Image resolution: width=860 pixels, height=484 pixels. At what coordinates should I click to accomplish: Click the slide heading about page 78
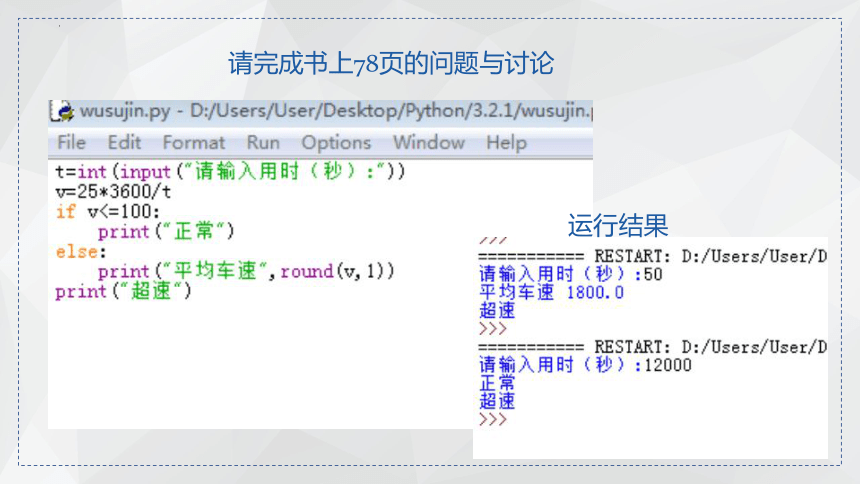coord(391,63)
